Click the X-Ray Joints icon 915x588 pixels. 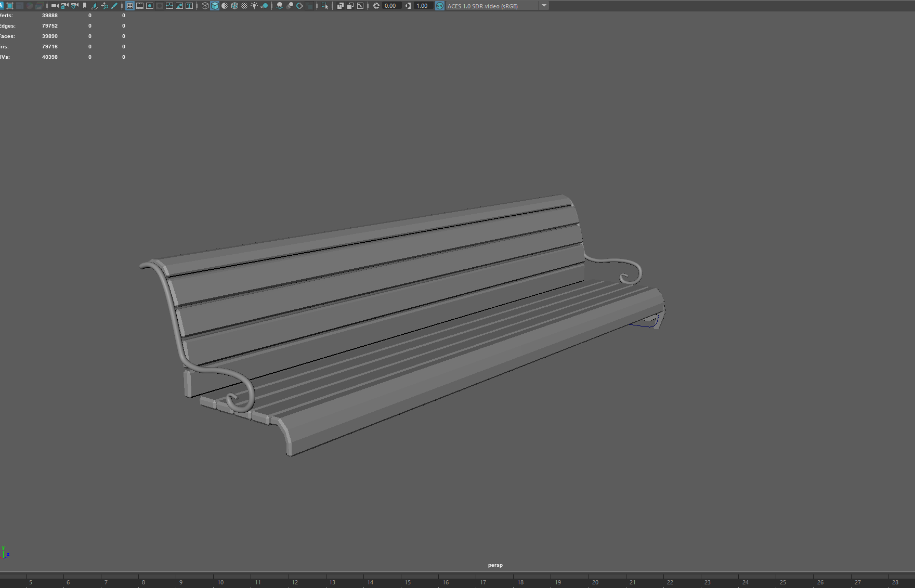pos(360,6)
